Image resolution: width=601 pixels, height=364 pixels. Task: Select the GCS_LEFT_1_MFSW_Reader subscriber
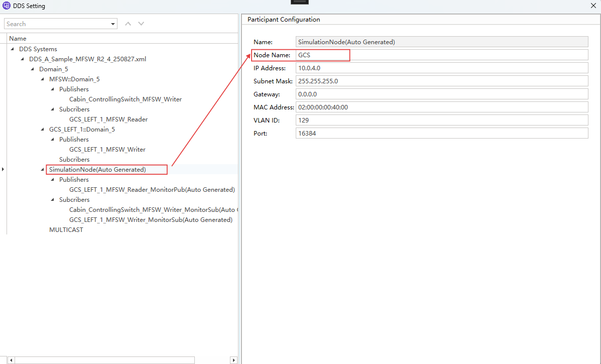[x=108, y=119]
